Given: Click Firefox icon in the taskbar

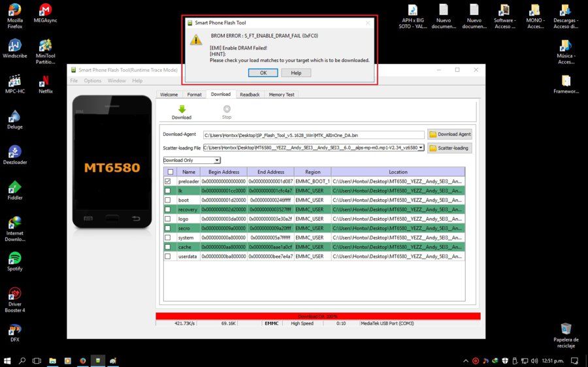Looking at the screenshot, I should 83,360.
